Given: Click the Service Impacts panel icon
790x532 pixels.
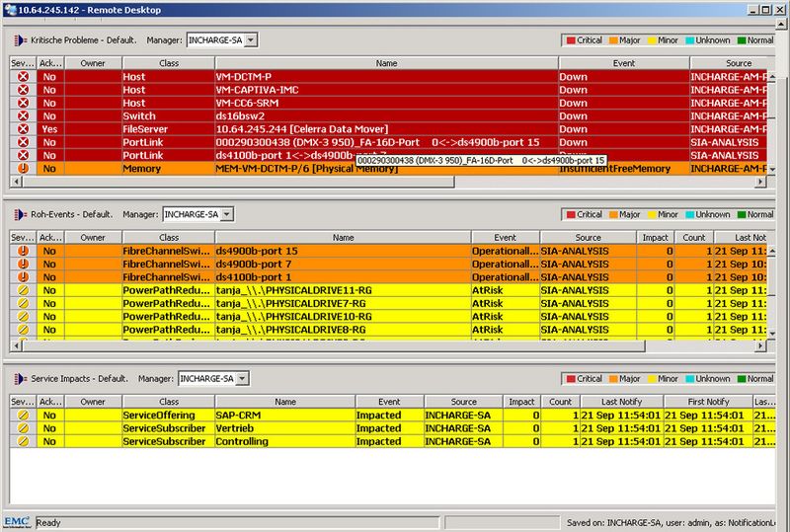Looking at the screenshot, I should [20, 379].
